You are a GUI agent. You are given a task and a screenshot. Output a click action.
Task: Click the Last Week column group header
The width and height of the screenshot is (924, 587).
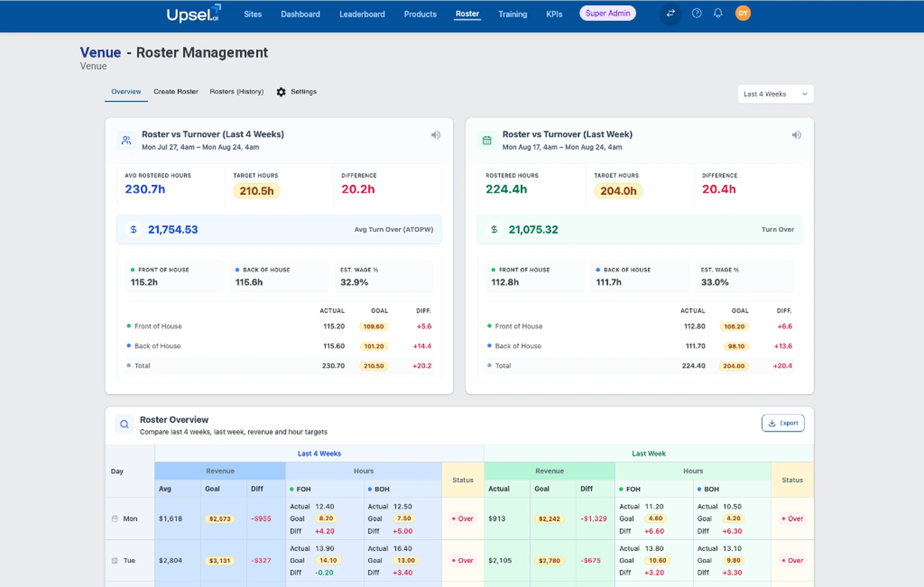[x=649, y=454]
